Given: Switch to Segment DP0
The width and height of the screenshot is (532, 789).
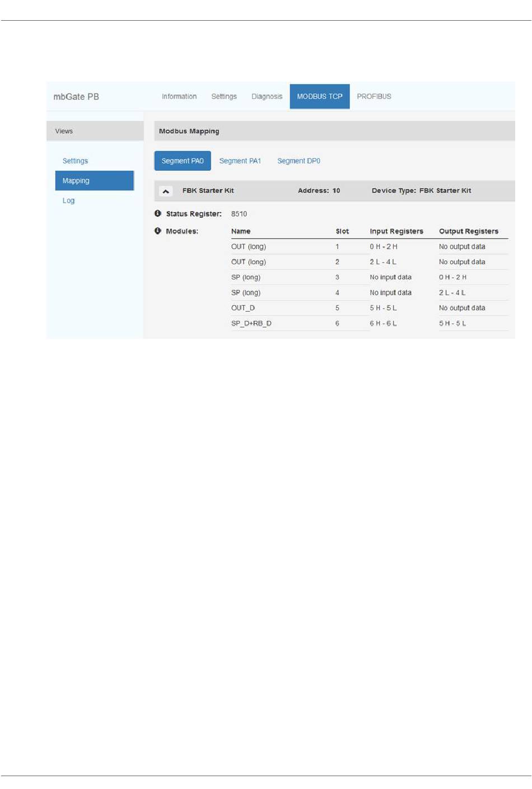Looking at the screenshot, I should (299, 161).
